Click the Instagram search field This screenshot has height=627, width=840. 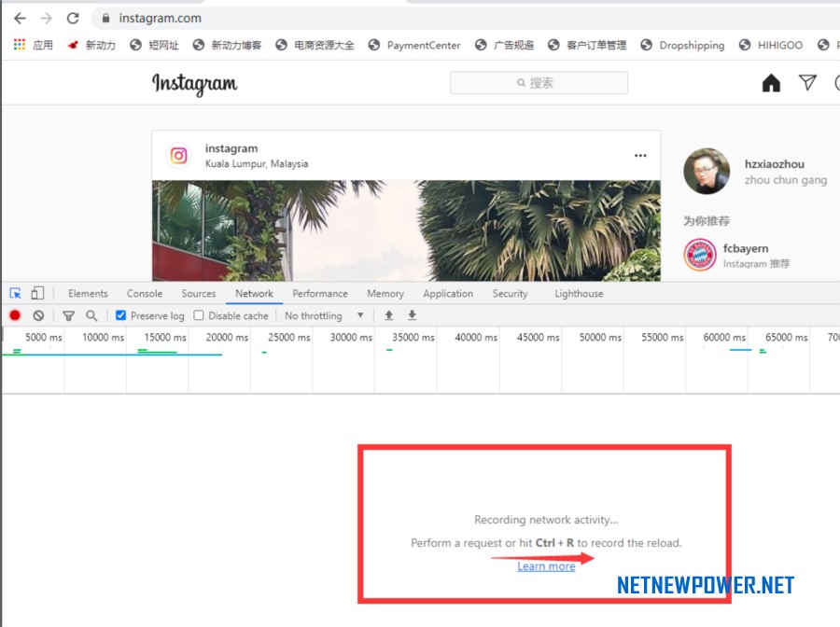(539, 82)
